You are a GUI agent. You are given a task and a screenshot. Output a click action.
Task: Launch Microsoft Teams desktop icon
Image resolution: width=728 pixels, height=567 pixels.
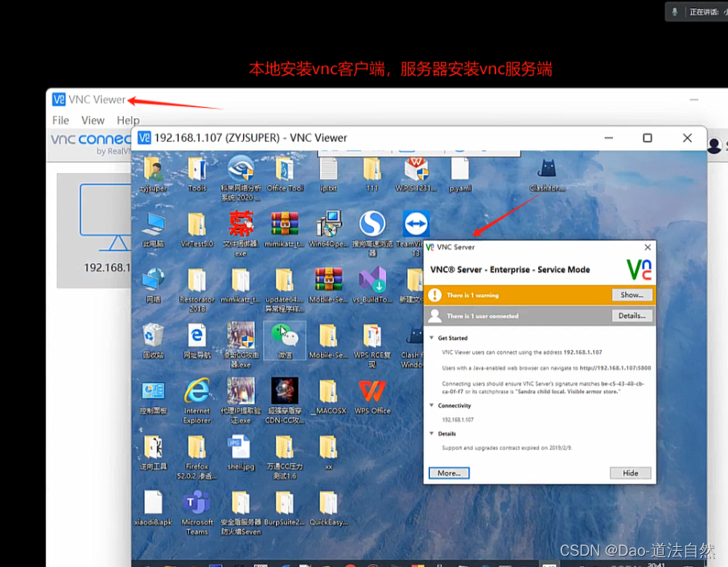tap(197, 503)
